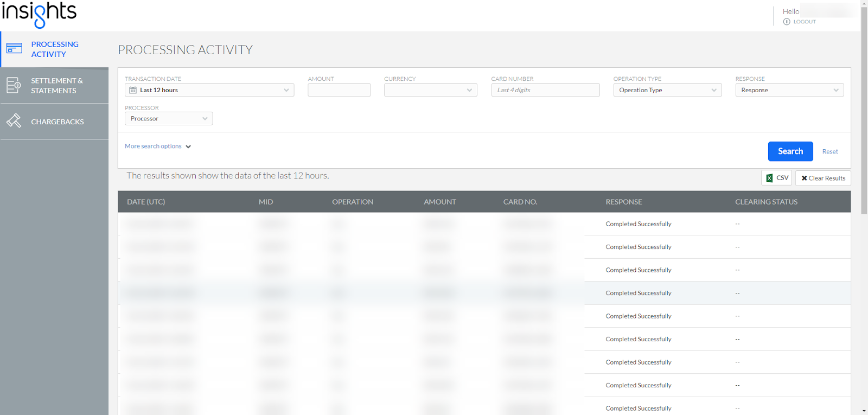Go to the Chargebacks section
Screen dimensions: 868x415
point(57,122)
